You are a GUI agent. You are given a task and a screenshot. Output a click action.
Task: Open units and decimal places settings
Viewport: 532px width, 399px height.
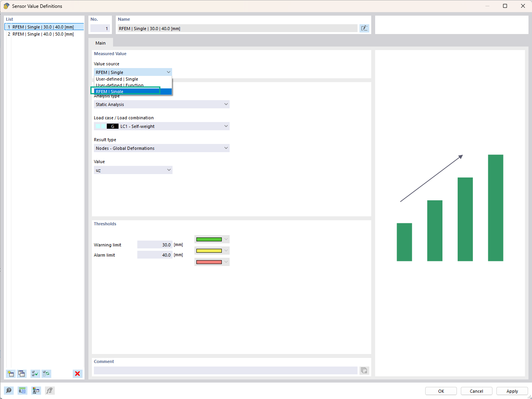tap(22, 390)
